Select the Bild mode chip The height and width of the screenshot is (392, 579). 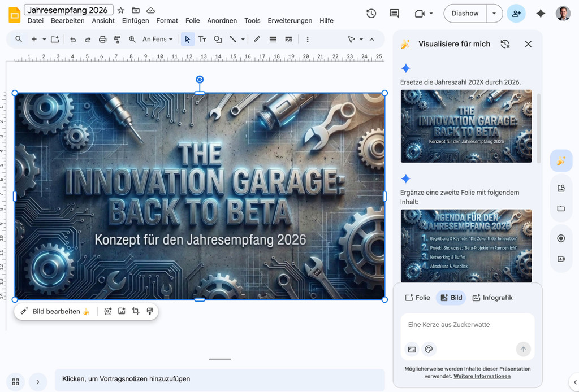451,298
